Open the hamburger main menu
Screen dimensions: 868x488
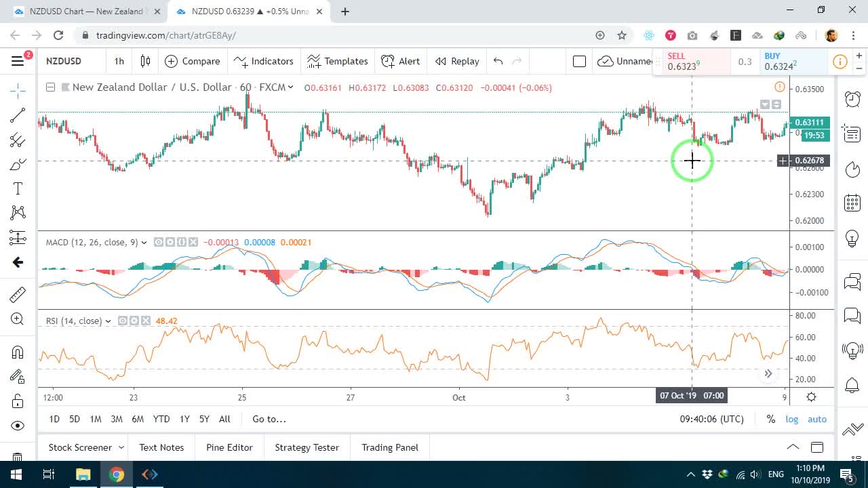click(x=18, y=61)
